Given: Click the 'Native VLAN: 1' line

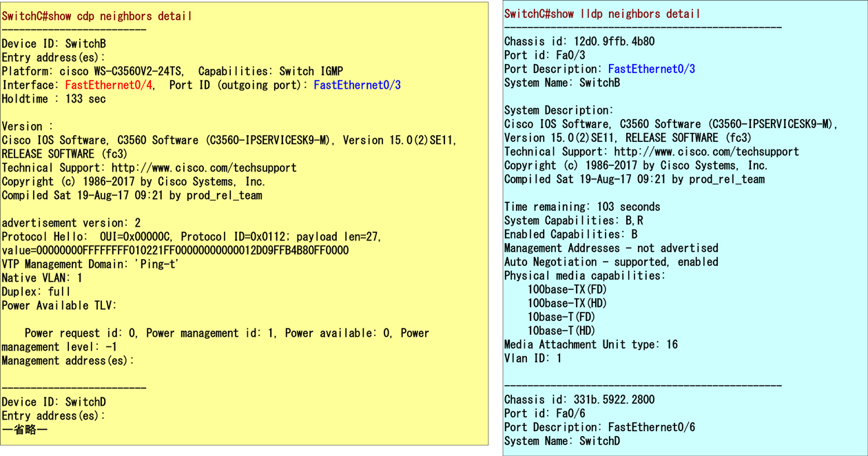Looking at the screenshot, I should pyautogui.click(x=42, y=278).
